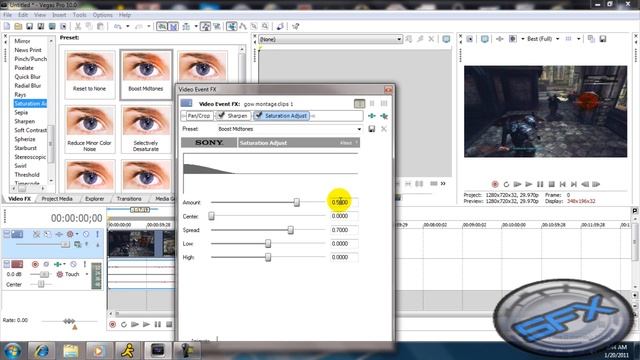
Task: Toggle the Automatic Crossfades toolbar icon
Action: point(173,27)
